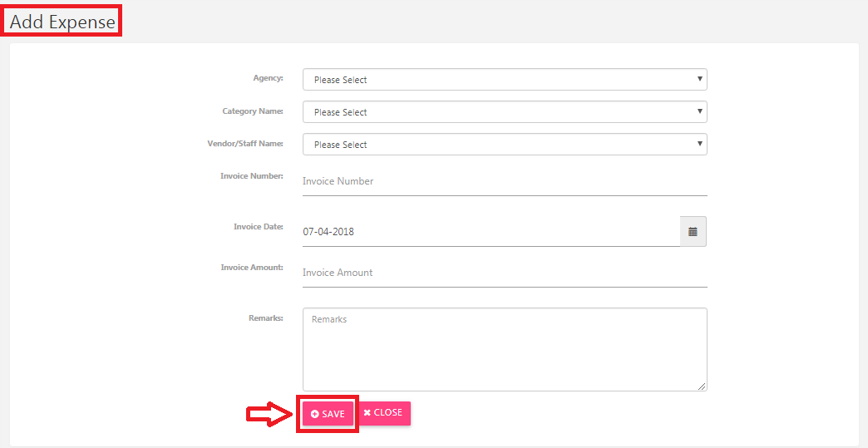Click inside the Remarks text area
868x448 pixels.
point(505,350)
